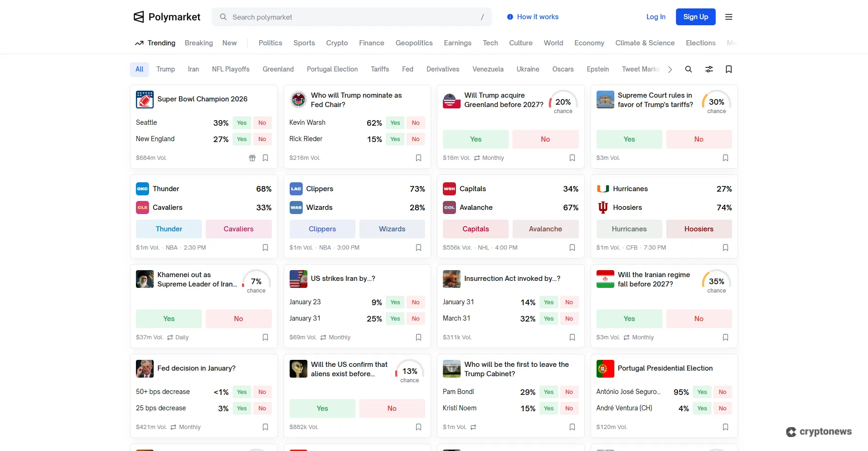Open the hamburger menu icon
Screen dimensions: 868x451
729,17
